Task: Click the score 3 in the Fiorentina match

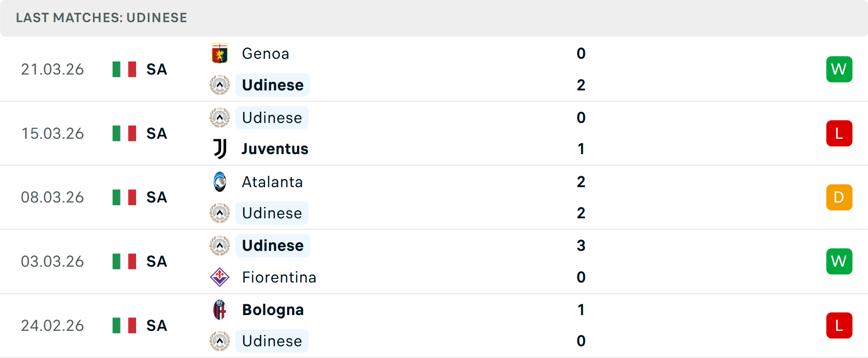Action: click(581, 246)
